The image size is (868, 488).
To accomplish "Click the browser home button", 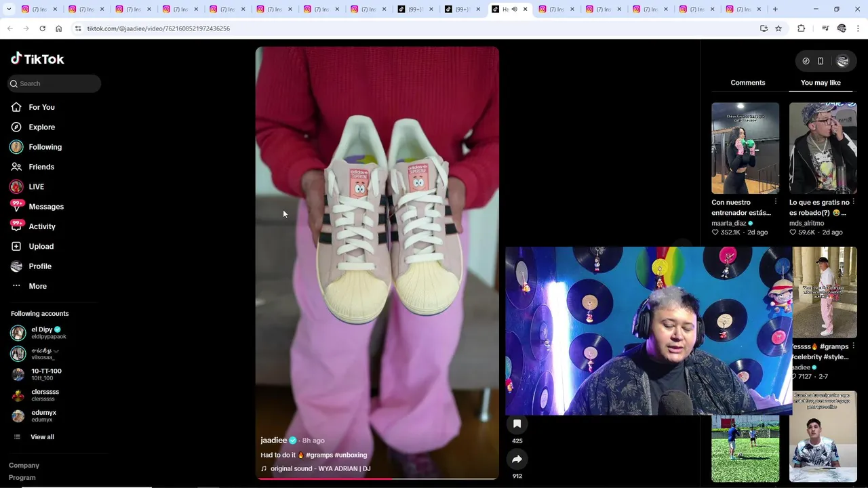I will point(58,28).
